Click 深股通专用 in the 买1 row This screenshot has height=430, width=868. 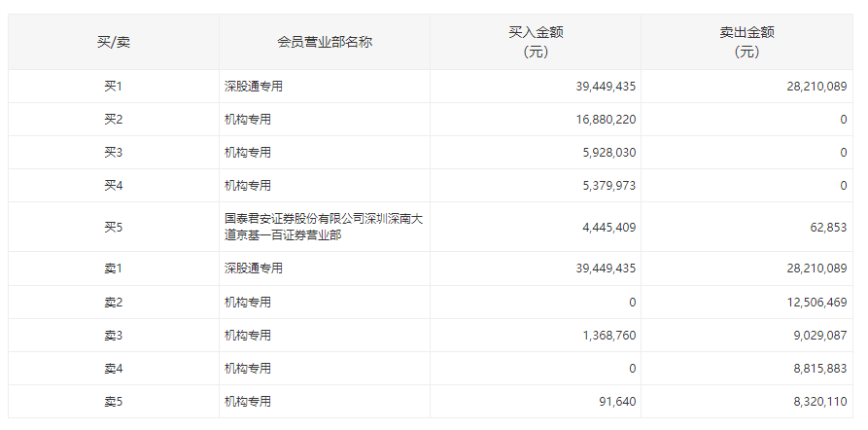tap(254, 87)
